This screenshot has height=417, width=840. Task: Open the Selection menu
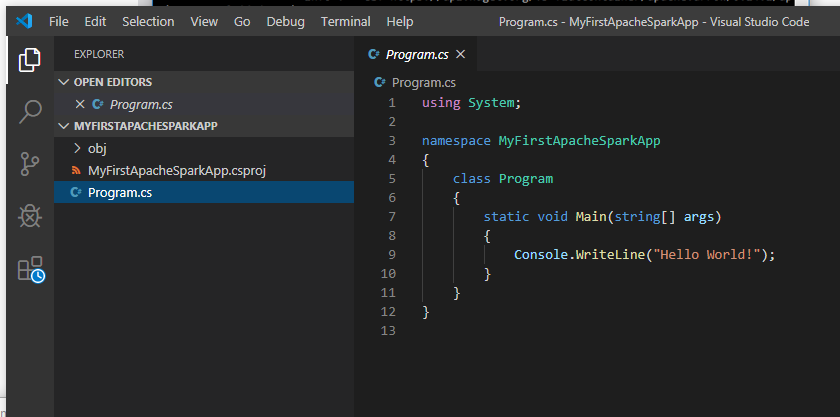pyautogui.click(x=148, y=21)
